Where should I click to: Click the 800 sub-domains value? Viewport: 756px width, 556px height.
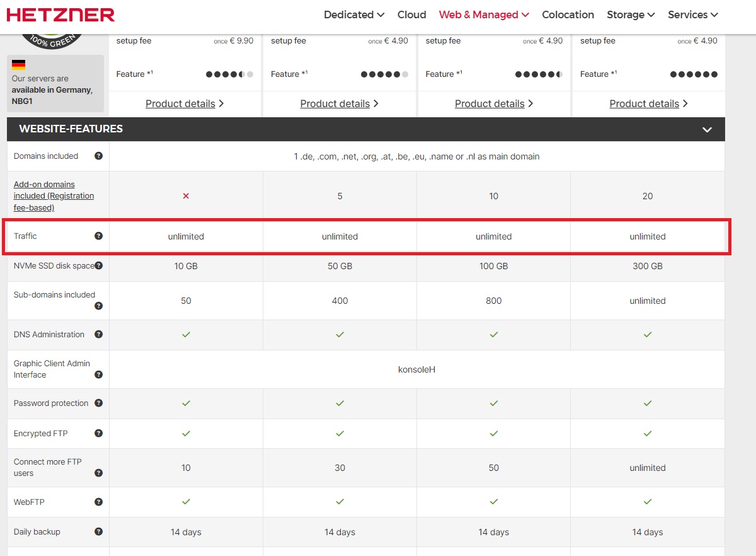pyautogui.click(x=493, y=301)
